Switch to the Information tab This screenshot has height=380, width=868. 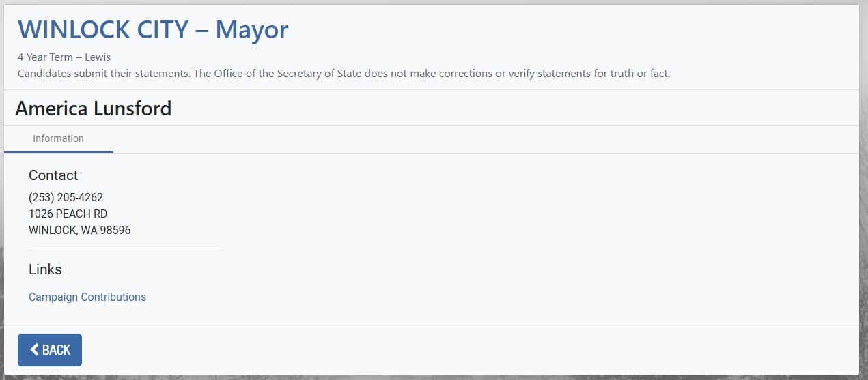click(58, 138)
